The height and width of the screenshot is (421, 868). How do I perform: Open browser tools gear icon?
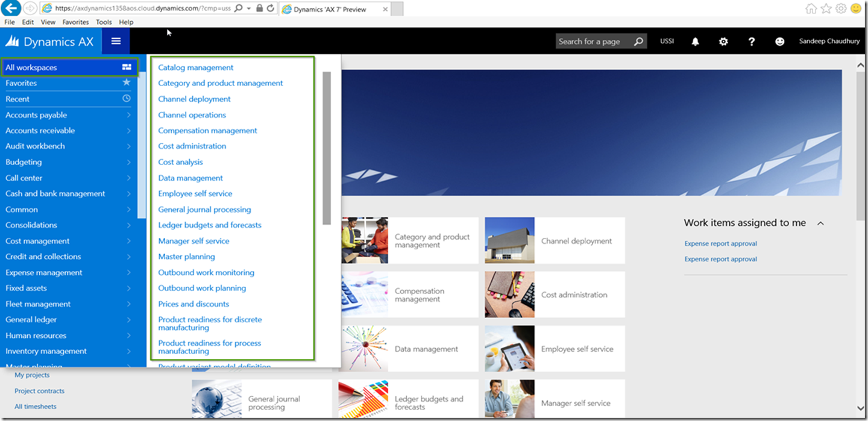pos(841,8)
